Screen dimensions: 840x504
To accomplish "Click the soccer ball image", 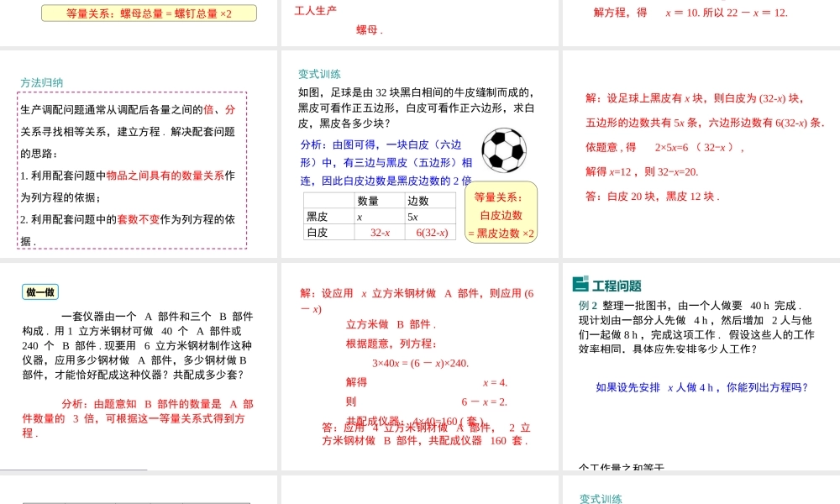I will (x=503, y=150).
